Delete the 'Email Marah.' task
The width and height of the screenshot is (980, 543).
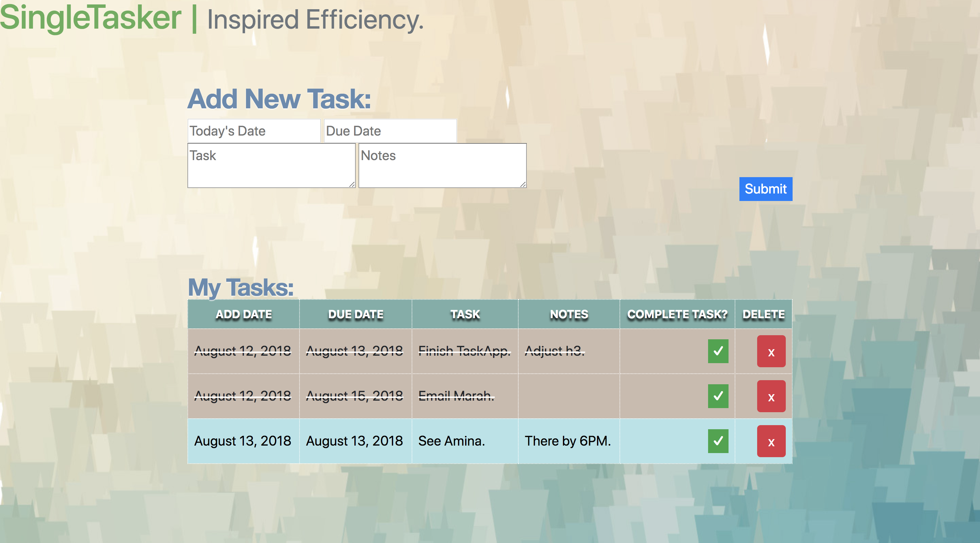point(771,396)
